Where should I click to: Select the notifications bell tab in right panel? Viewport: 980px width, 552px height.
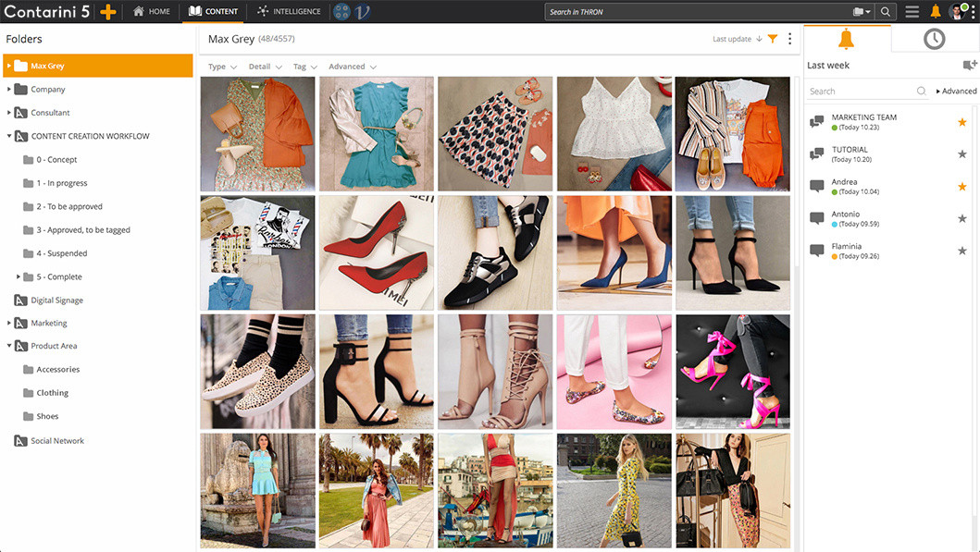846,39
